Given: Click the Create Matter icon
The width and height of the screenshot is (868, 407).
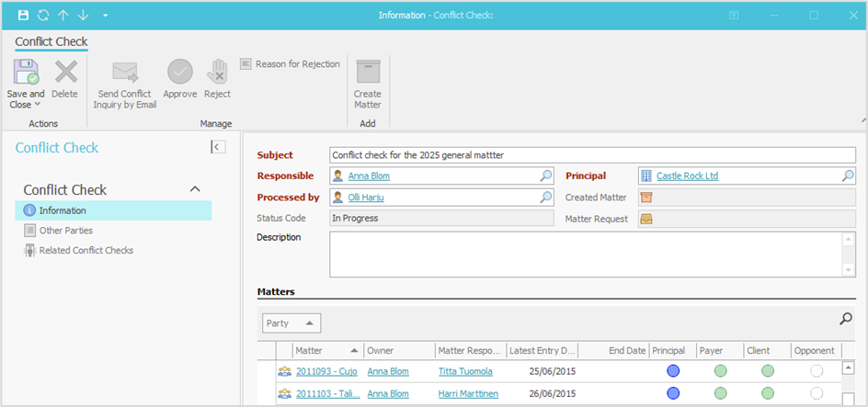Looking at the screenshot, I should point(368,73).
